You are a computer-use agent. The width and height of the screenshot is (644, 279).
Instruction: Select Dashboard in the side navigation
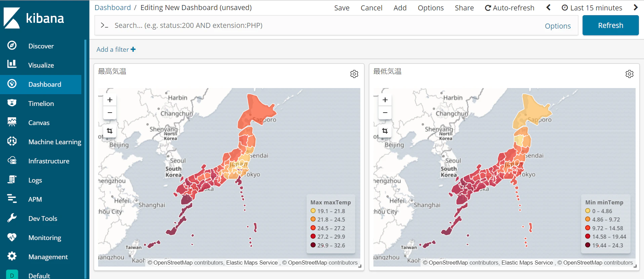(x=41, y=84)
